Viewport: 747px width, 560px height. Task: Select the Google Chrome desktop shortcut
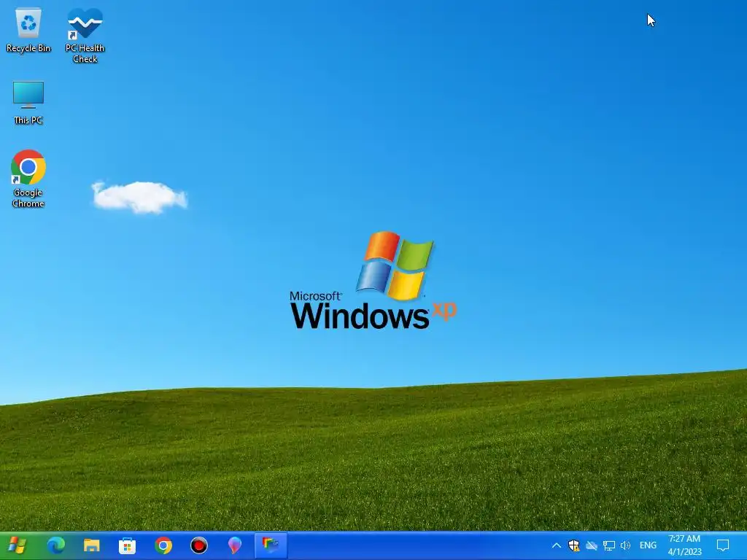tap(28, 179)
